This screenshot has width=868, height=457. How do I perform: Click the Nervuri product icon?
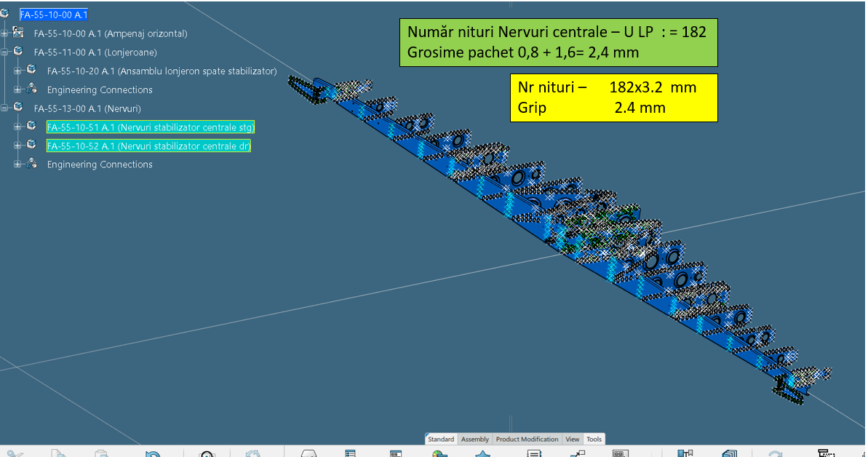pos(19,108)
